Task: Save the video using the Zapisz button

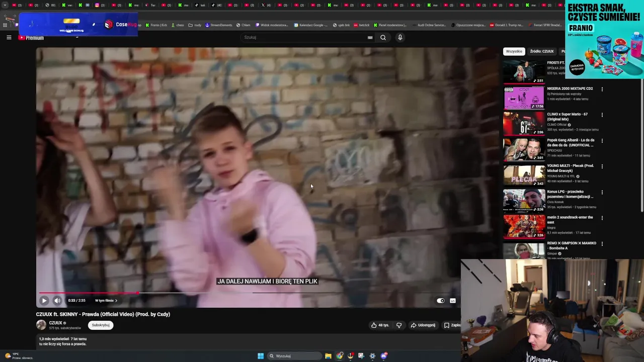Action: click(x=452, y=325)
